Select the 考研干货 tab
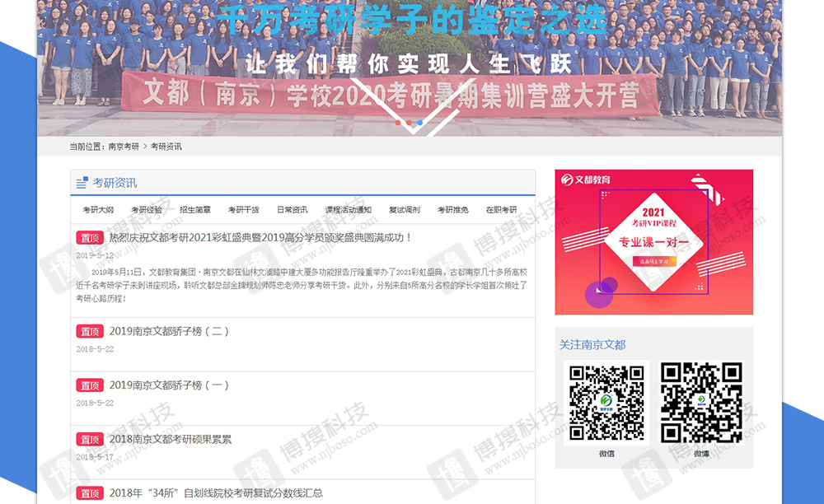 243,210
